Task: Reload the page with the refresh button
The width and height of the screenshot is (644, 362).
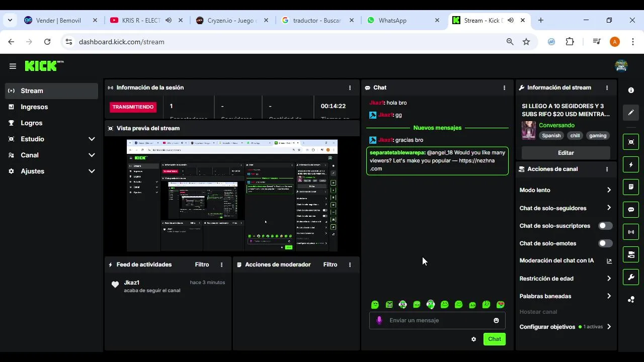Action: 47,42
